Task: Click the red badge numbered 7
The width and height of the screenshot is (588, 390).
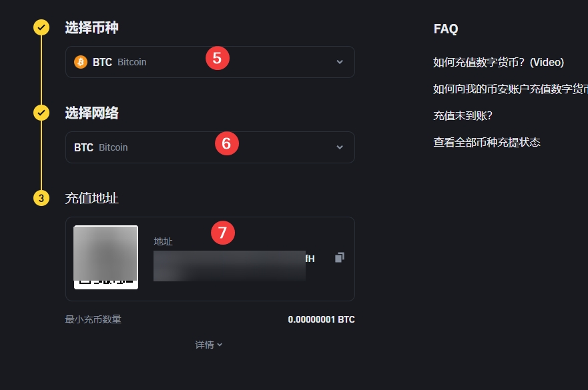Action: coord(223,233)
